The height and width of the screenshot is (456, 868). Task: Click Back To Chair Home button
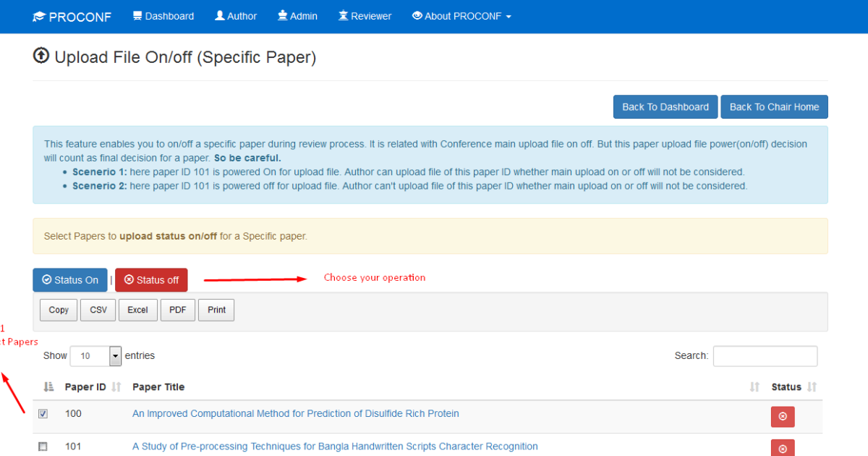click(774, 107)
